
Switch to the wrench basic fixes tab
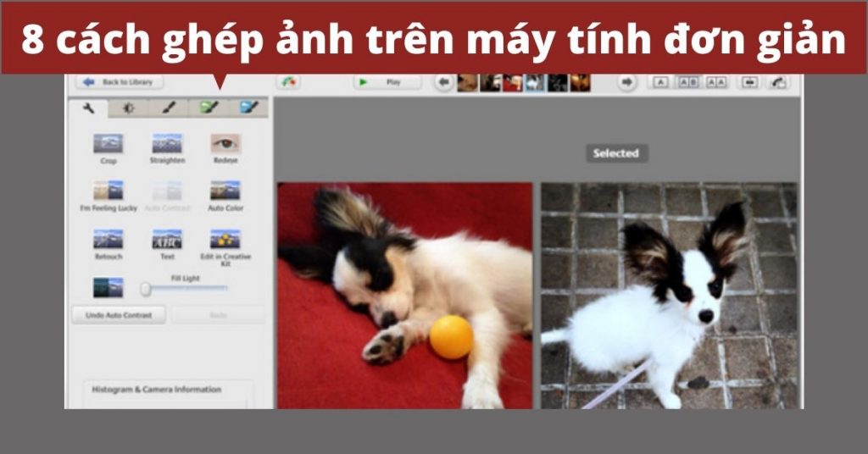pyautogui.click(x=88, y=108)
